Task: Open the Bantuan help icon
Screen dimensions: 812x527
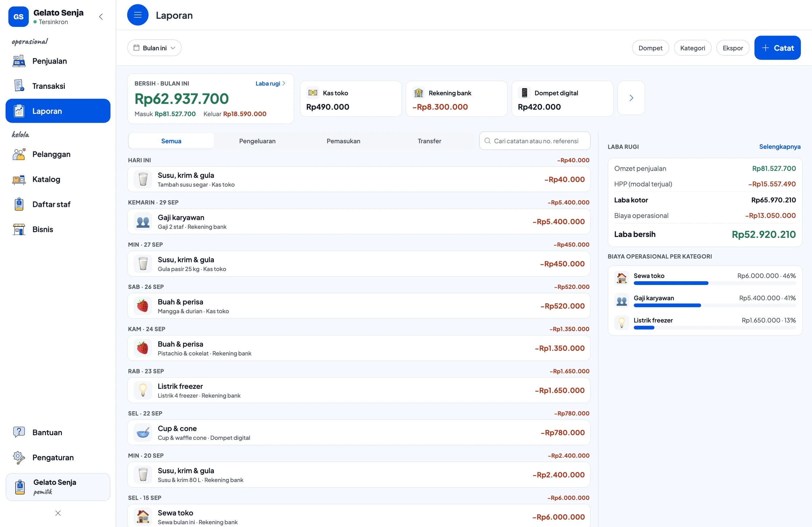Action: coord(19,432)
